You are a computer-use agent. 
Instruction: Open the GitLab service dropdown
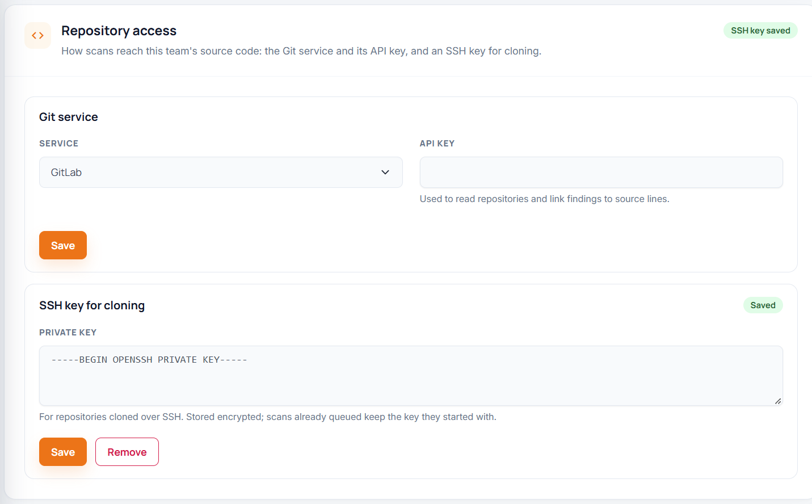(x=221, y=172)
